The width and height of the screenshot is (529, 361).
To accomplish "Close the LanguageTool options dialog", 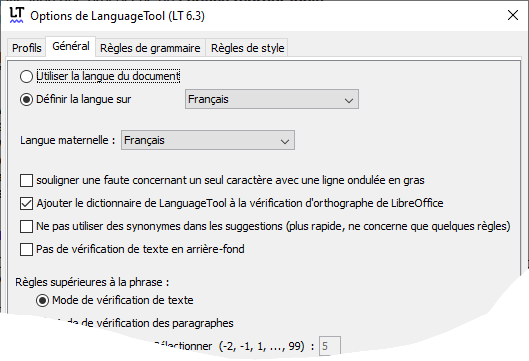I will [513, 15].
